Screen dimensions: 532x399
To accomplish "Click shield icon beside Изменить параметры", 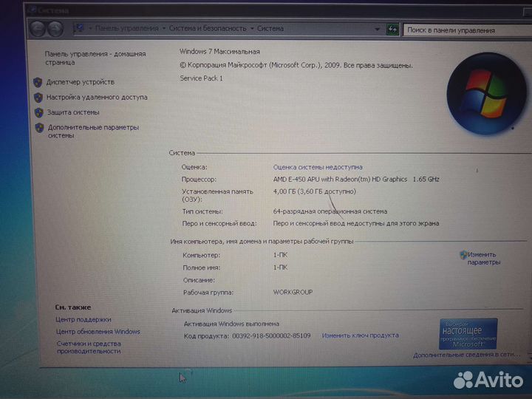I will [463, 255].
